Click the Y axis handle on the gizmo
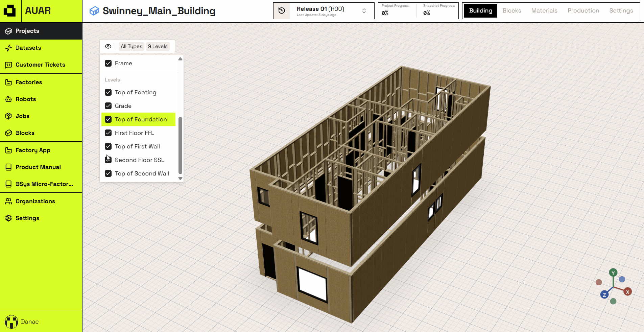 [613, 272]
